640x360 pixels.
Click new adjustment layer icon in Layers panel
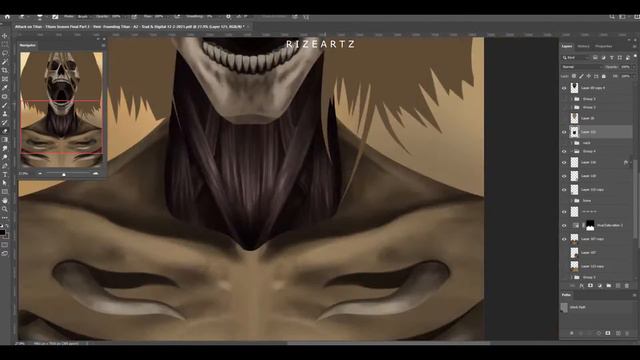click(x=600, y=286)
